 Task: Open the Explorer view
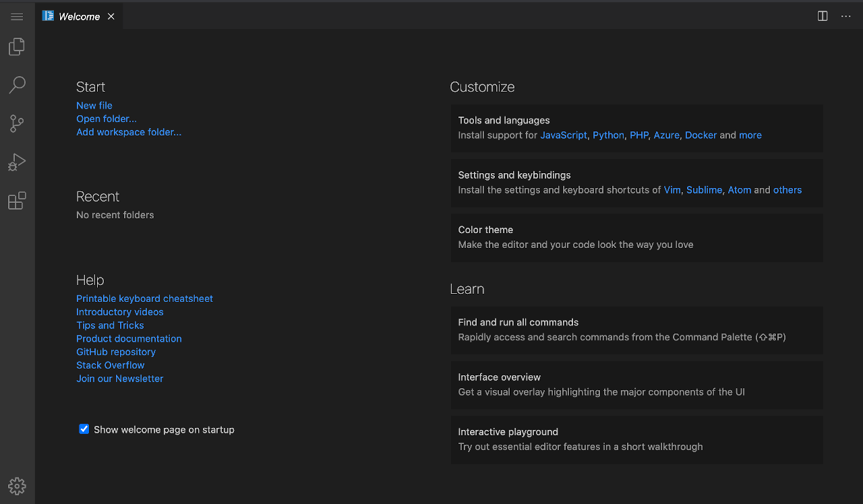[17, 46]
